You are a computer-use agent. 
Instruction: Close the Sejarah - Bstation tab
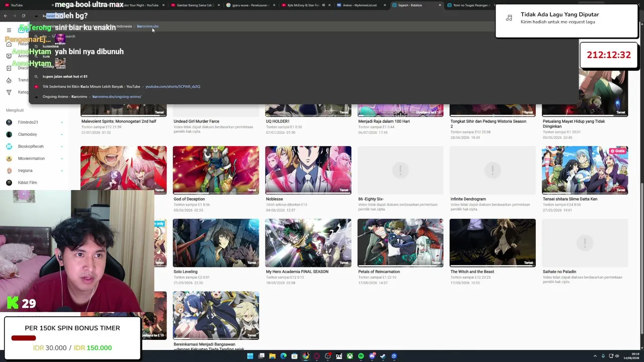440,5
